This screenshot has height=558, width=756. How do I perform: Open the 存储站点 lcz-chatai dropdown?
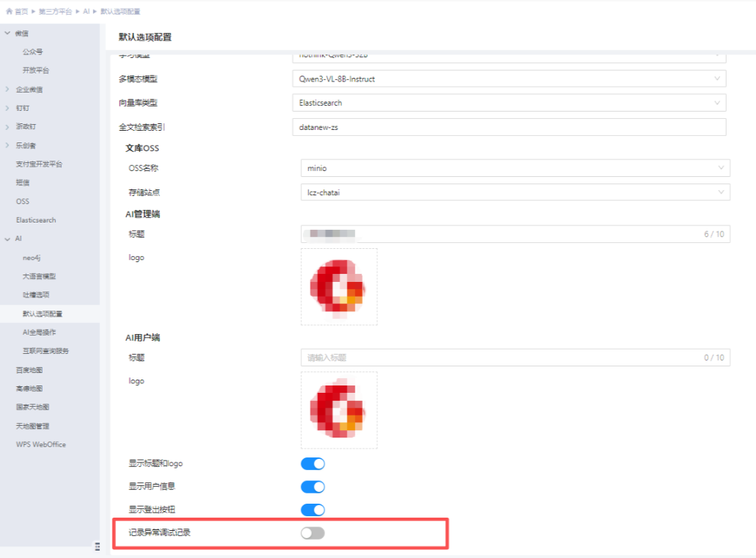515,192
